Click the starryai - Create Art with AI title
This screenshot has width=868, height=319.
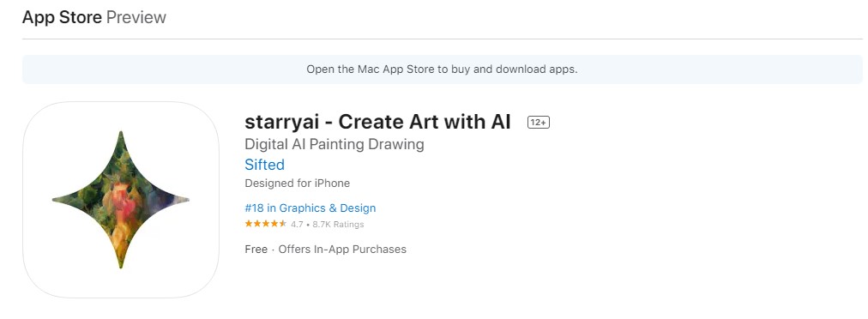pyautogui.click(x=377, y=121)
